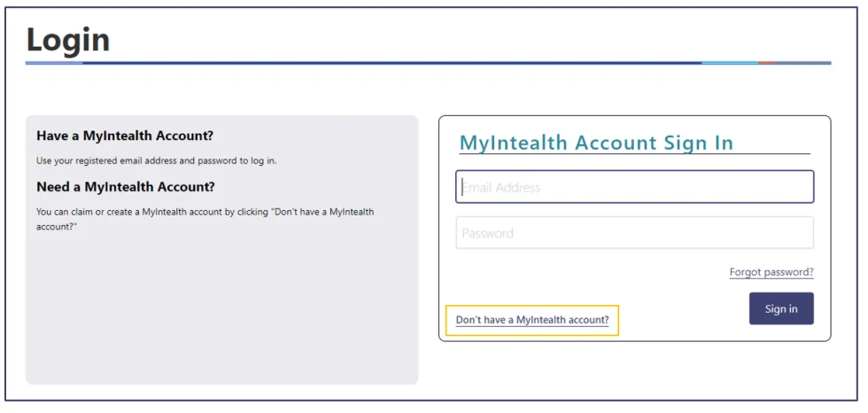The image size is (868, 413).
Task: Click the claim or create account paragraph
Action: click(x=205, y=218)
